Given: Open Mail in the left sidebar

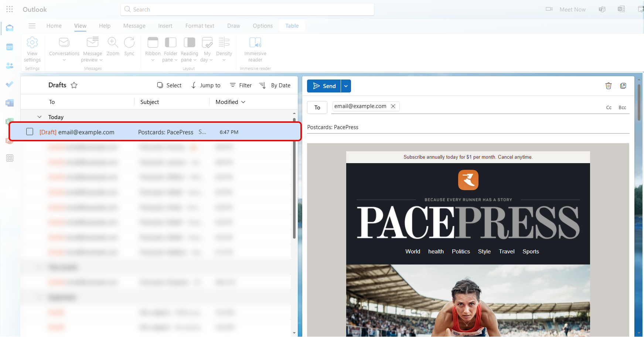Looking at the screenshot, I should [10, 28].
